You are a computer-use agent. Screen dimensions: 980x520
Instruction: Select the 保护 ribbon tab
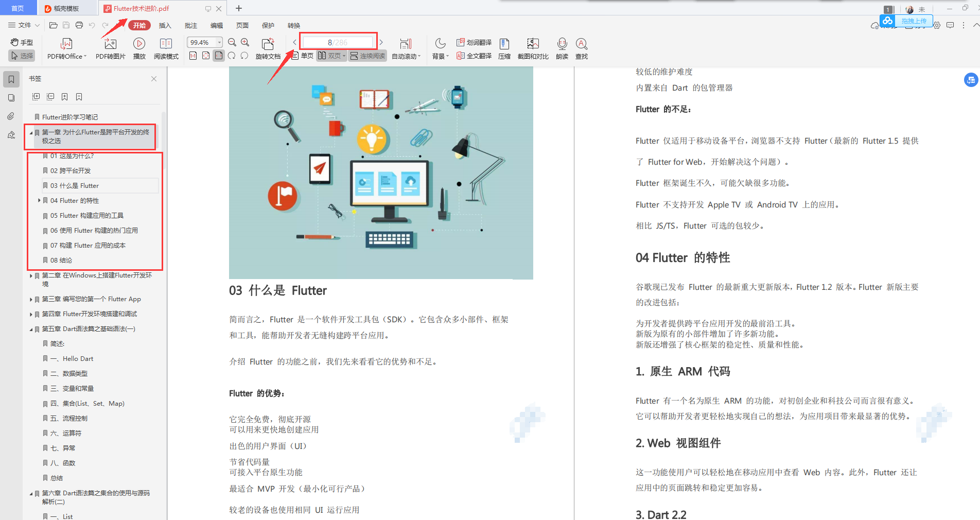click(x=268, y=25)
